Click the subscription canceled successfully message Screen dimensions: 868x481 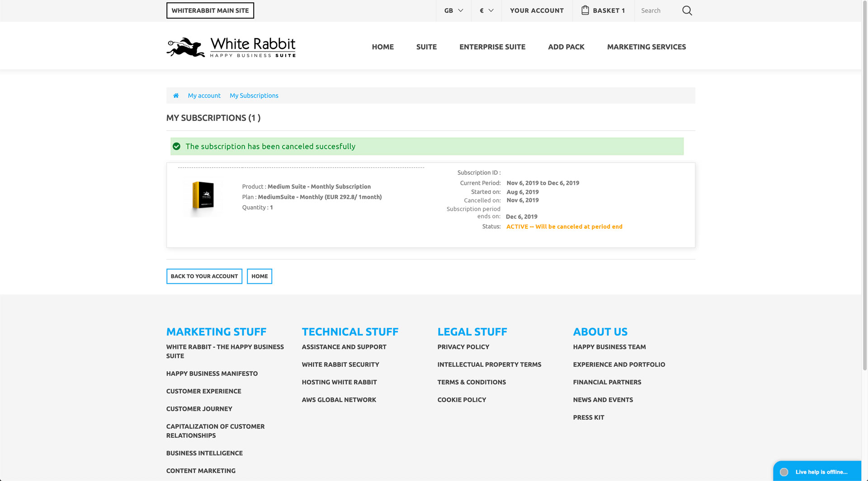click(x=270, y=146)
